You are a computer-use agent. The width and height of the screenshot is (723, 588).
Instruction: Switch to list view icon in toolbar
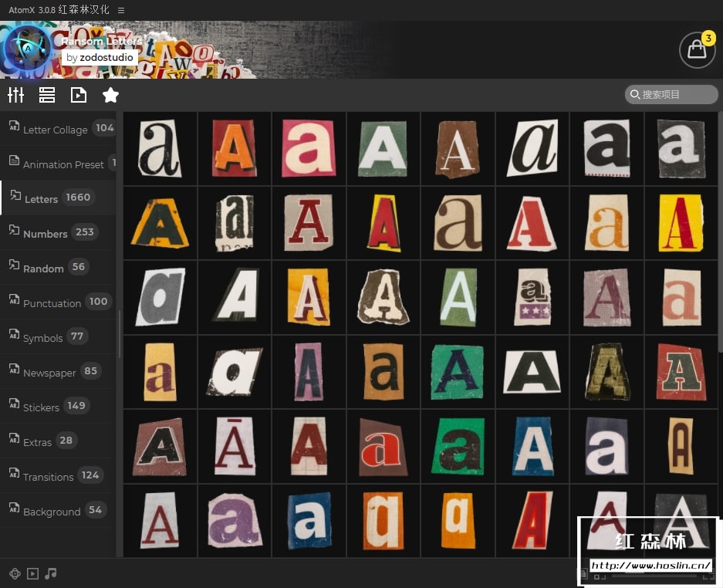[47, 95]
